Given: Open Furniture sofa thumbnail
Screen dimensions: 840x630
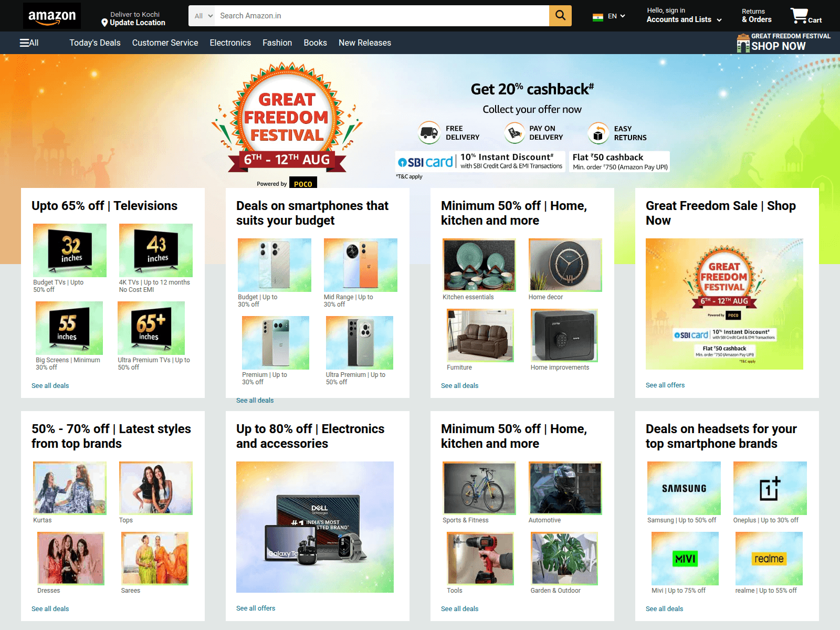Looking at the screenshot, I should click(x=480, y=335).
